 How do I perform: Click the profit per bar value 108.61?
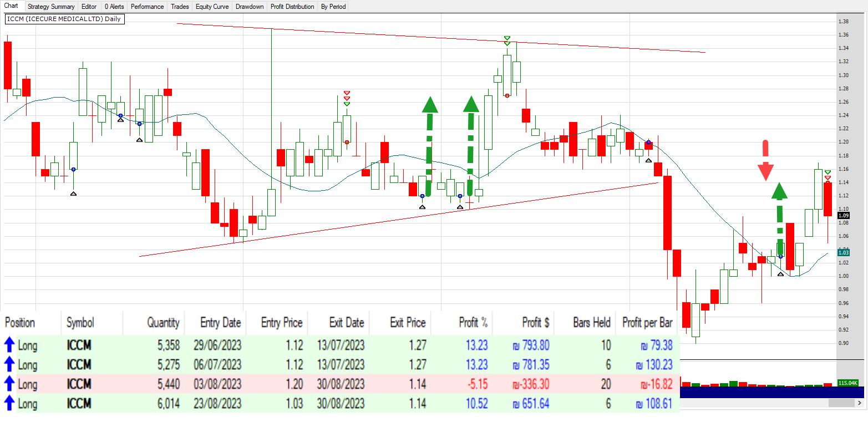(x=654, y=404)
